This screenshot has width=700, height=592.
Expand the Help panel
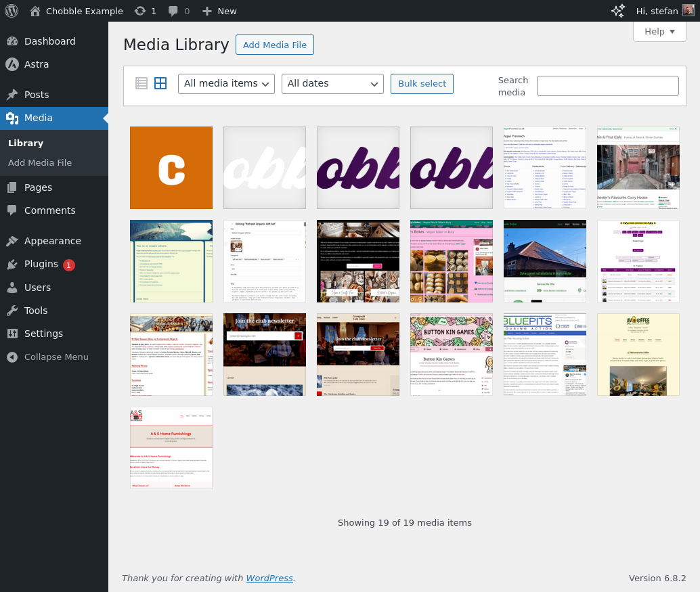coord(659,31)
